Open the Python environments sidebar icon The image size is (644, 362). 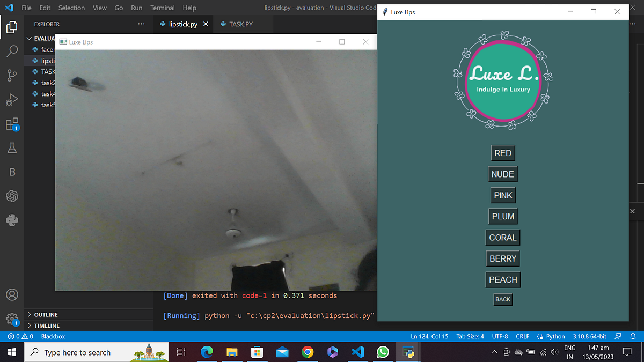pos(12,220)
